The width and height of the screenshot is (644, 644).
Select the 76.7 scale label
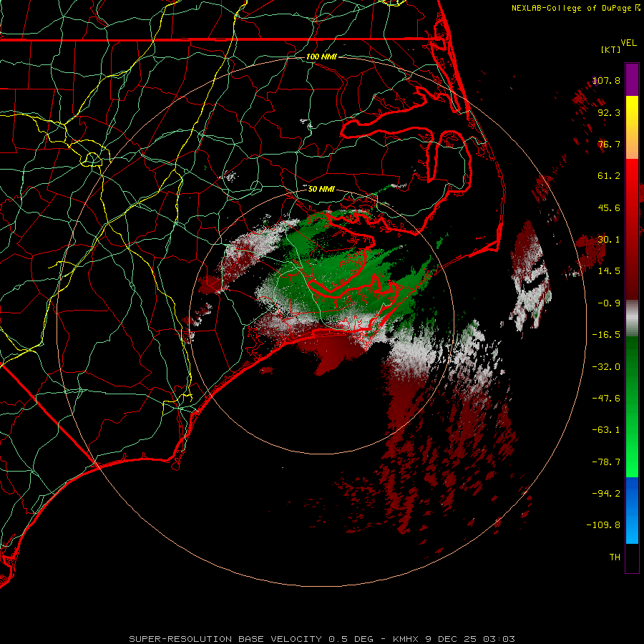coord(609,144)
